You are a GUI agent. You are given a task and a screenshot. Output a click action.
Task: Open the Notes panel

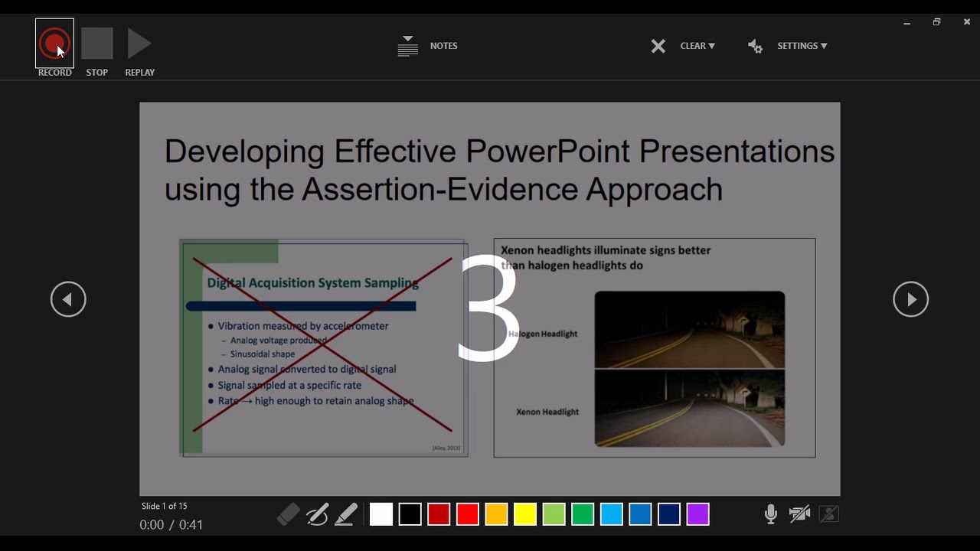click(x=443, y=46)
